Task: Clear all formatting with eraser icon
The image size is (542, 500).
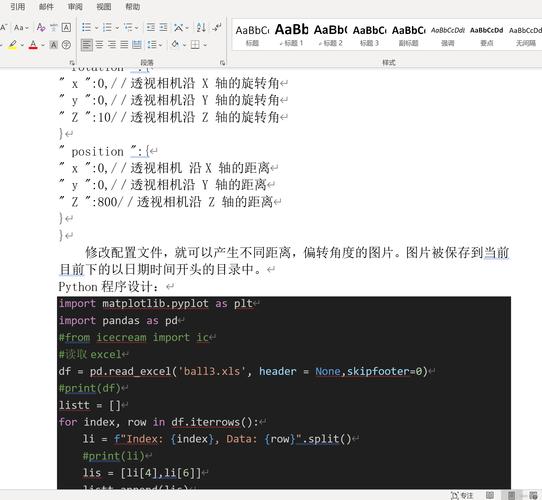Action: (x=41, y=27)
